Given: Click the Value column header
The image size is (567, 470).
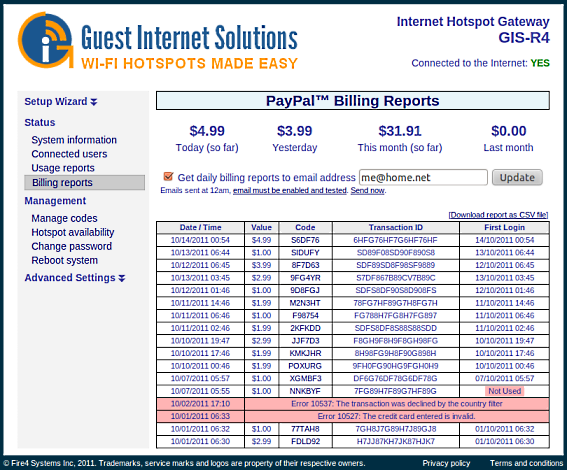Looking at the screenshot, I should (261, 227).
